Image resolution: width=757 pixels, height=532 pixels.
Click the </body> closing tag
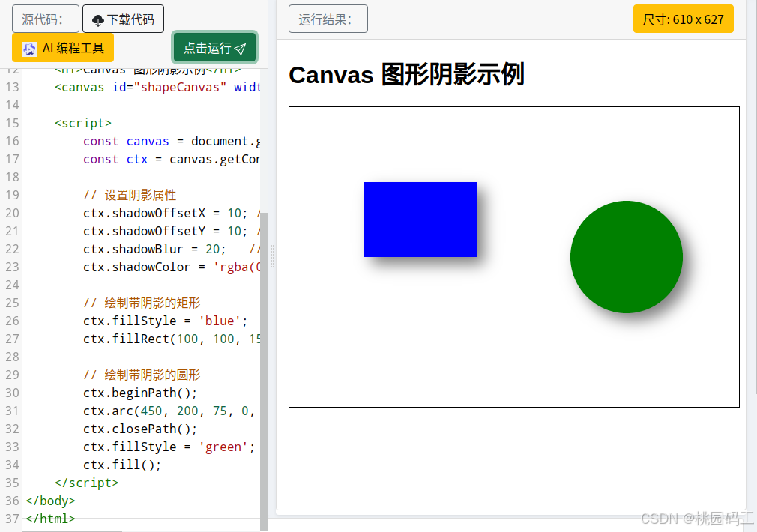click(x=51, y=501)
